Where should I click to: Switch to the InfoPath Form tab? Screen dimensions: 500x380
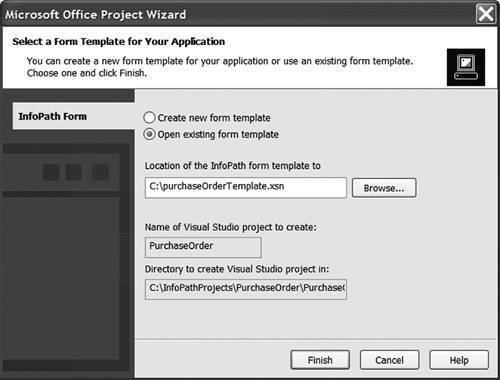(x=74, y=116)
